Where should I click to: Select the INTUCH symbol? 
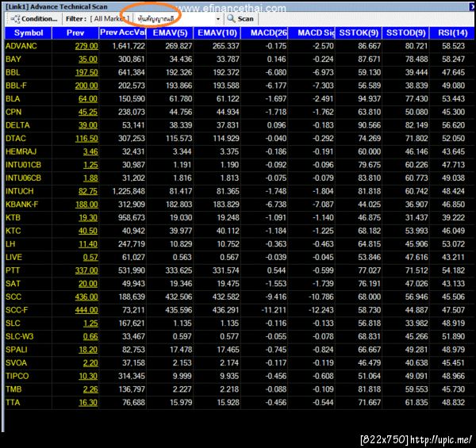19,191
